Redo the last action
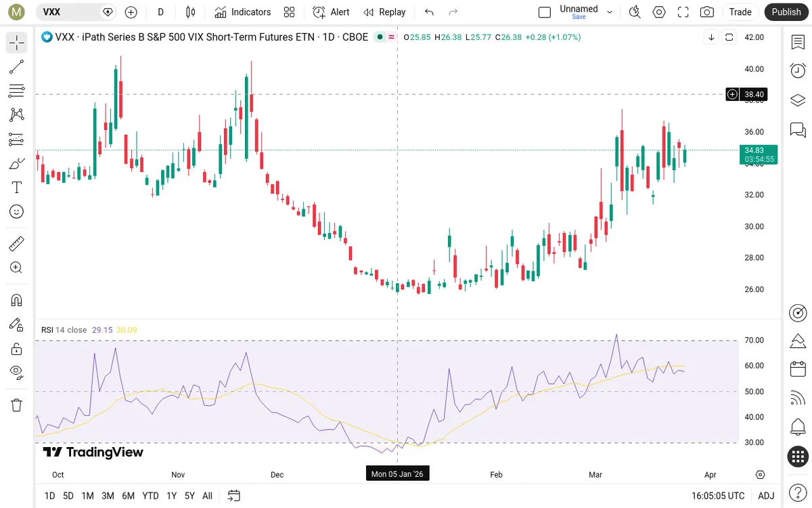Viewport: 812px width, 508px height. pyautogui.click(x=453, y=12)
